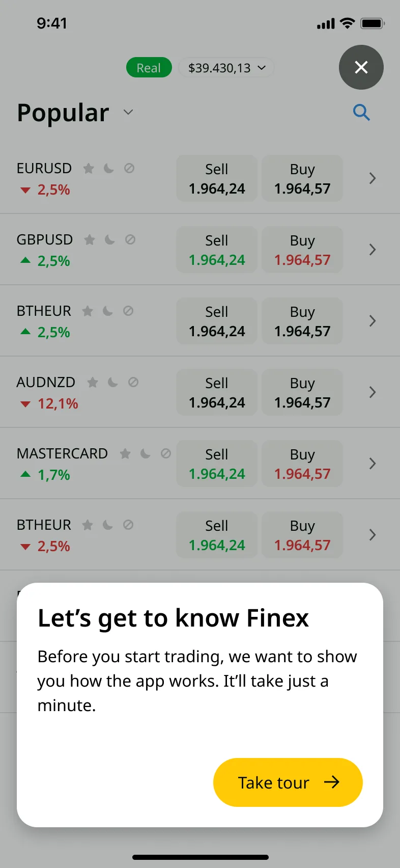Close the tour overlay with X button
Viewport: 400px width, 868px height.
(361, 67)
